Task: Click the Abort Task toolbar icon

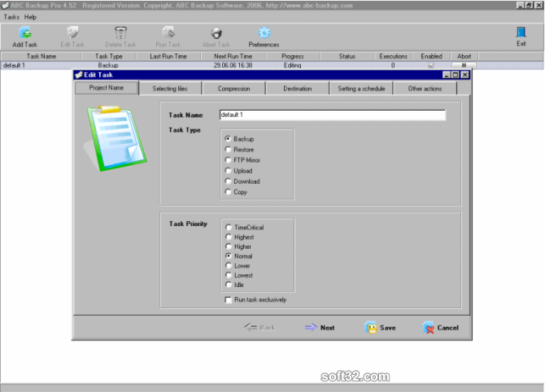Action: [x=216, y=33]
